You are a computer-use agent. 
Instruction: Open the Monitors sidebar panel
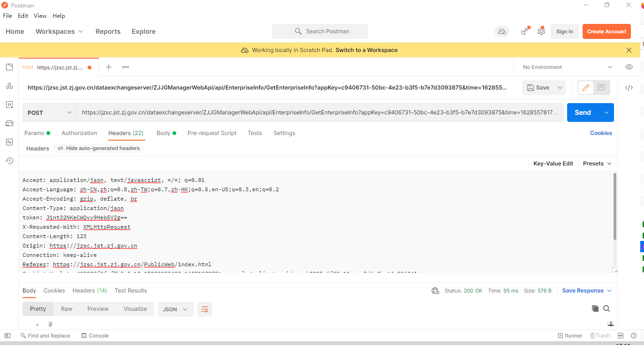[9, 142]
